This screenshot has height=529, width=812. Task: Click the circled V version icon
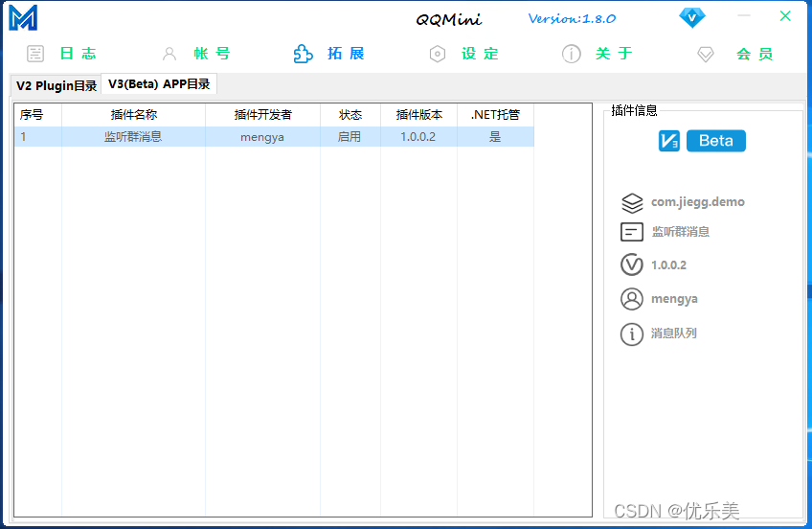coord(632,264)
